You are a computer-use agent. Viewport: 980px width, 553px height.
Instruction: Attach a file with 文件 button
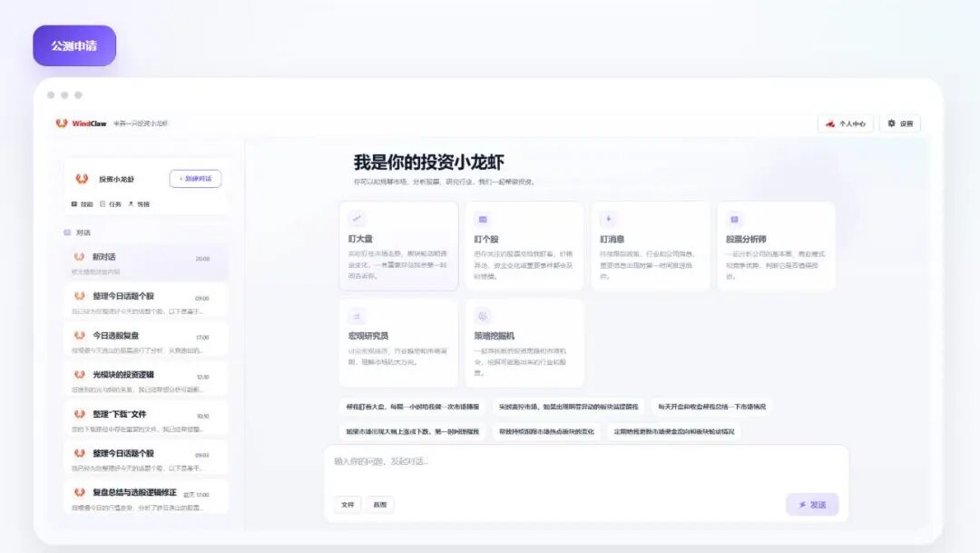[348, 504]
